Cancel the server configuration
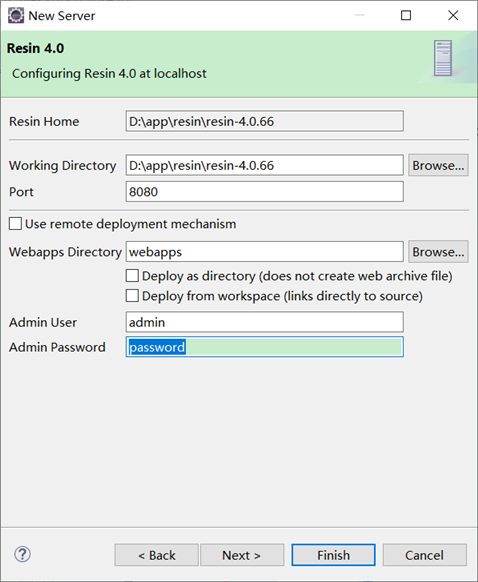 [x=425, y=555]
